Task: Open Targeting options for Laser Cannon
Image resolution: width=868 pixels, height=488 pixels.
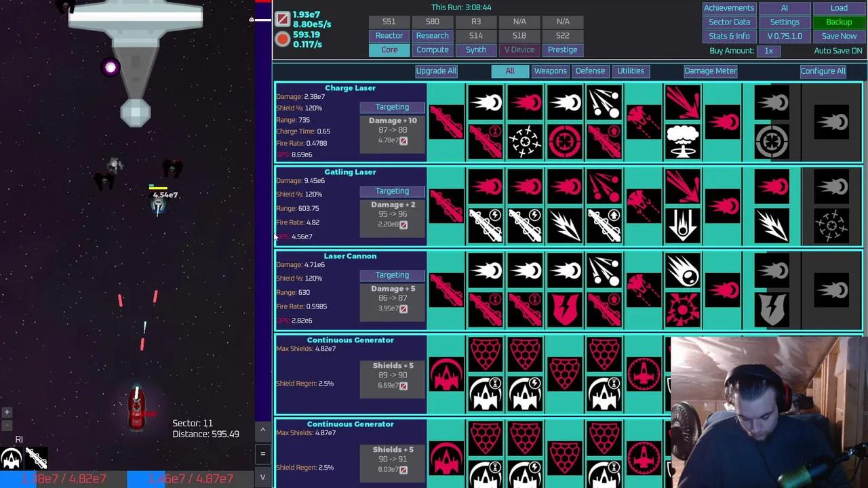Action: (392, 275)
